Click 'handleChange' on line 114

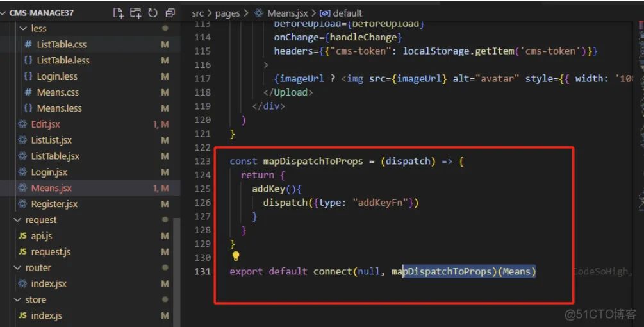click(x=363, y=37)
